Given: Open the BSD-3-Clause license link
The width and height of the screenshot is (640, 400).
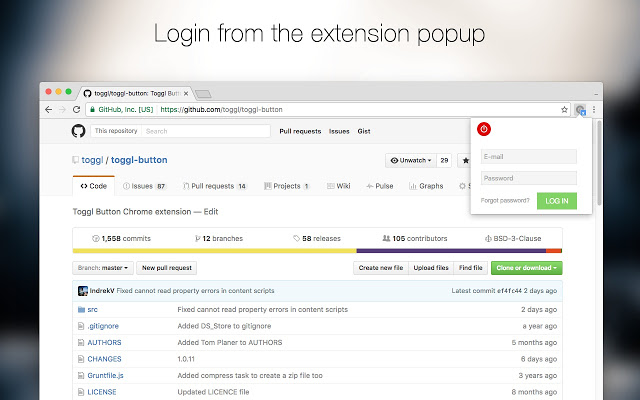Looking at the screenshot, I should (x=513, y=238).
